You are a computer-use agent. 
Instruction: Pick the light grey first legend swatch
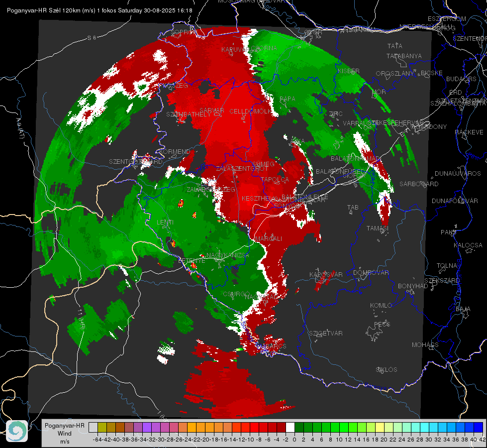tap(93, 427)
